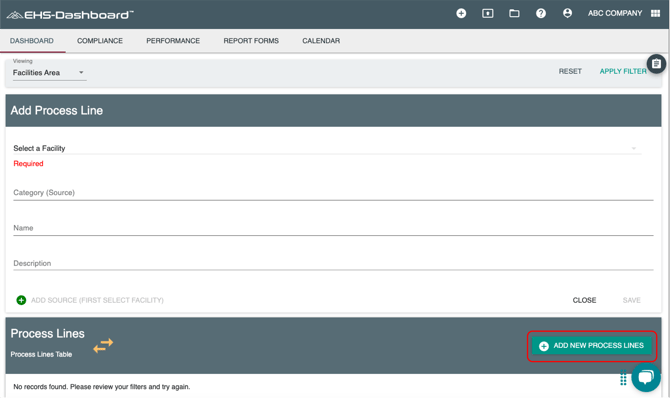Image resolution: width=670 pixels, height=398 pixels.
Task: Switch to the Compliance tab
Action: tap(100, 41)
